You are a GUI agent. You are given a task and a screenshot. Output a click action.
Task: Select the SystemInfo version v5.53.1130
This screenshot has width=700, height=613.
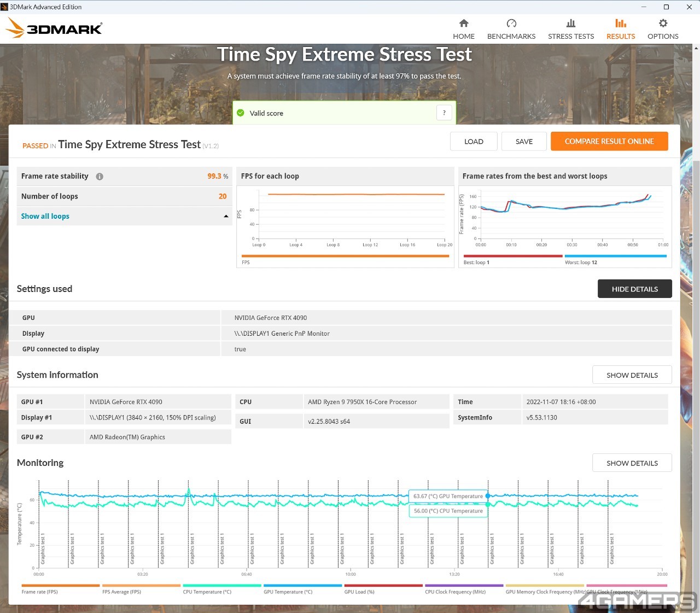[541, 417]
